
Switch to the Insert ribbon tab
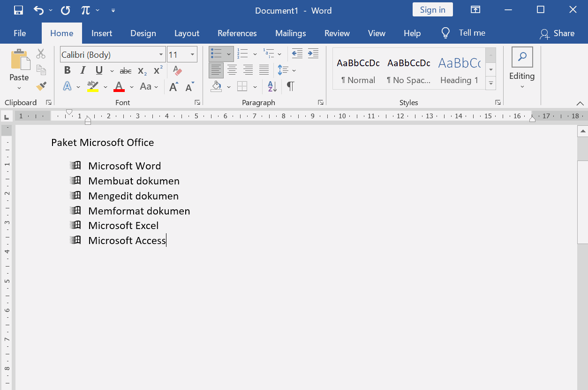(x=102, y=33)
